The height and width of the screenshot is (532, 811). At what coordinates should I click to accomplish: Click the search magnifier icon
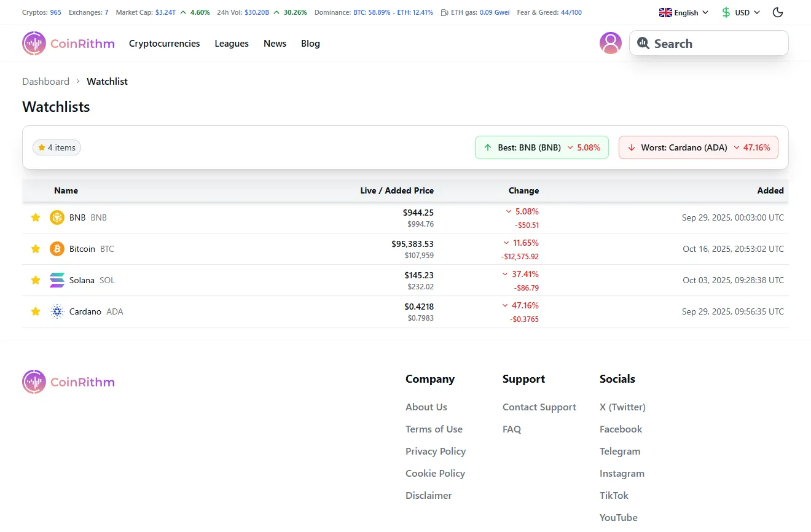tap(643, 43)
